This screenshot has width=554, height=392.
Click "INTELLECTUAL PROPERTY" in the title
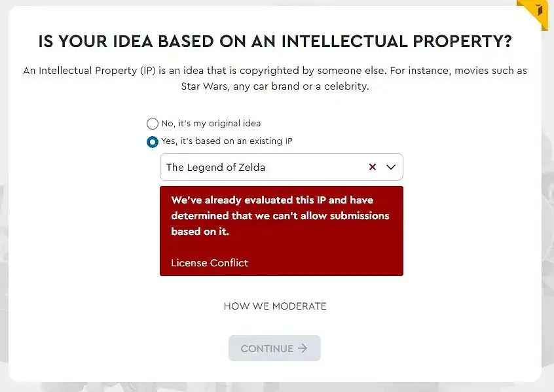(396, 41)
